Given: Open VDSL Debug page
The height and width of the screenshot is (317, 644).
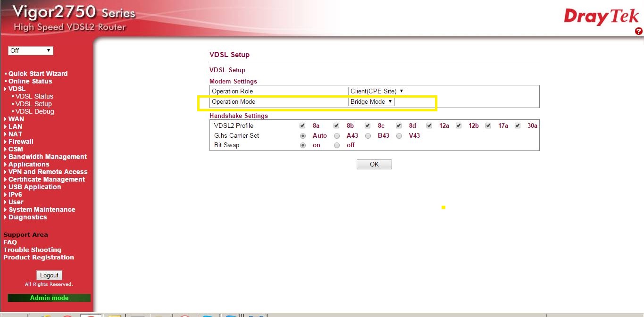Looking at the screenshot, I should (34, 111).
